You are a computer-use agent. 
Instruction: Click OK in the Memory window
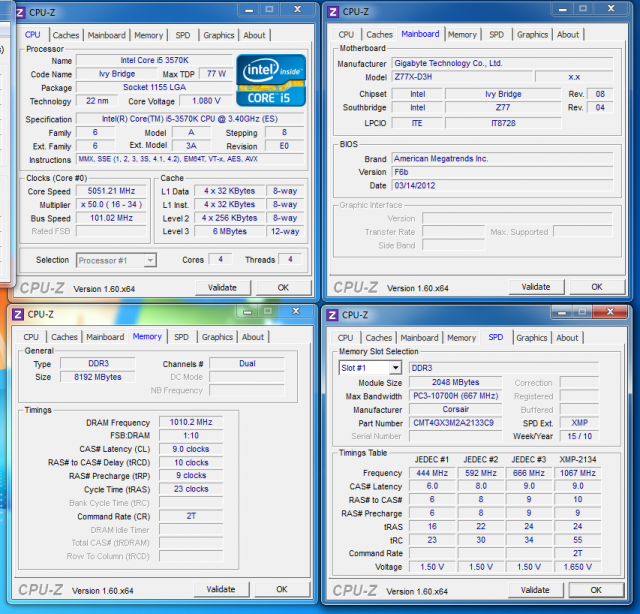[282, 589]
